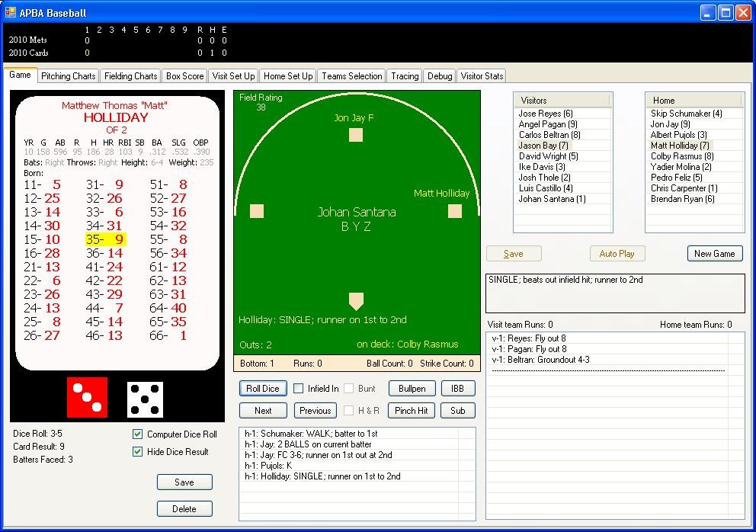
Task: Select Jason Bay in the Visitors list
Action: pos(543,145)
